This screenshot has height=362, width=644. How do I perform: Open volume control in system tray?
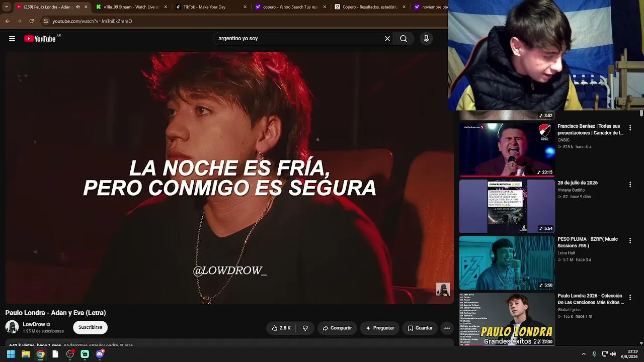coord(613,354)
